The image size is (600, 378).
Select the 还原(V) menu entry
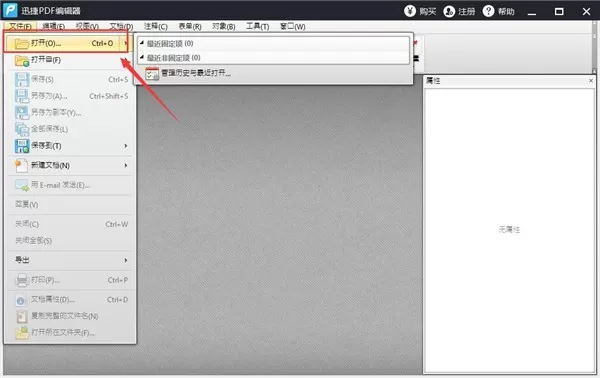pos(70,205)
